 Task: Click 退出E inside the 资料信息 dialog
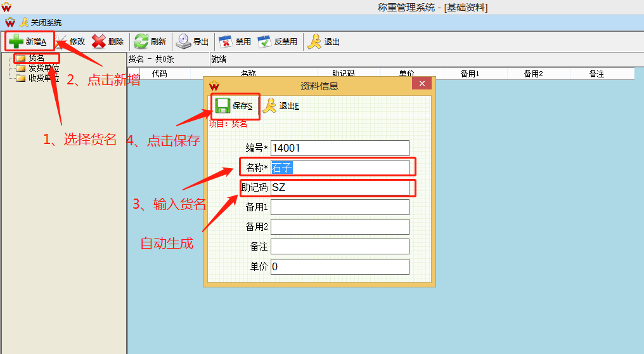click(x=271, y=105)
